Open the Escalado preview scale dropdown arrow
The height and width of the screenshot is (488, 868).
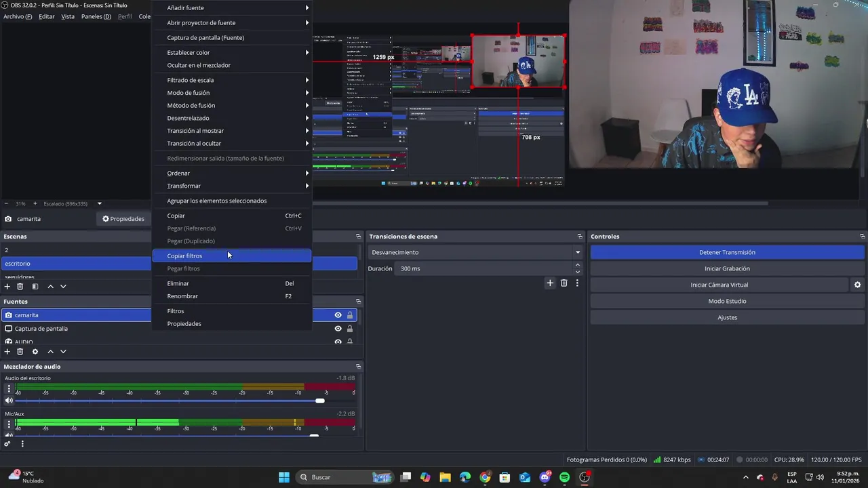click(99, 203)
